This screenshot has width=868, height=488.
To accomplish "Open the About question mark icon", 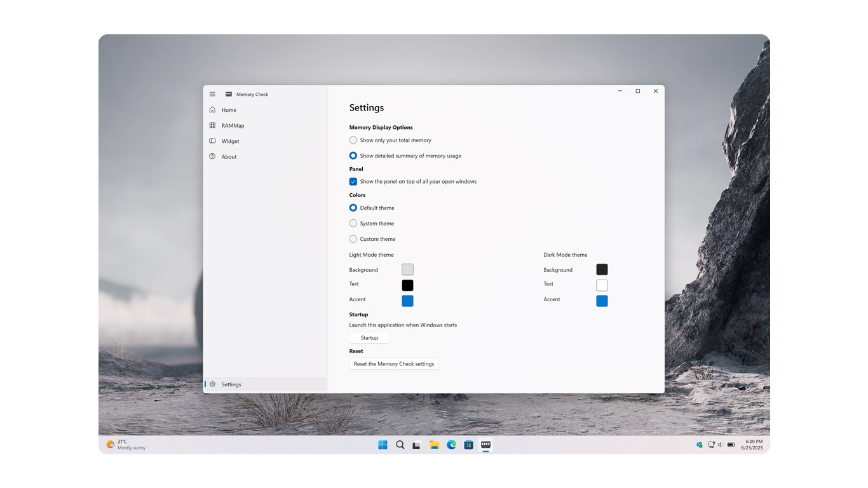I will pyautogui.click(x=212, y=156).
